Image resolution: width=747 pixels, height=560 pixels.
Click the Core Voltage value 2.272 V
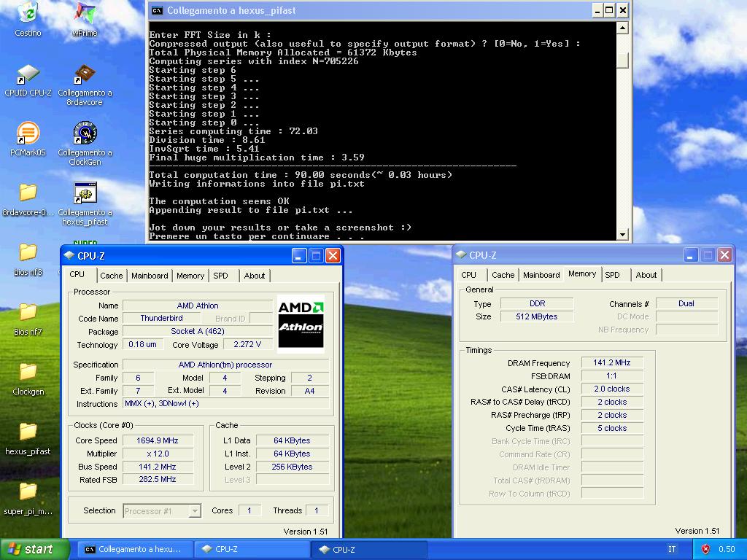[247, 344]
